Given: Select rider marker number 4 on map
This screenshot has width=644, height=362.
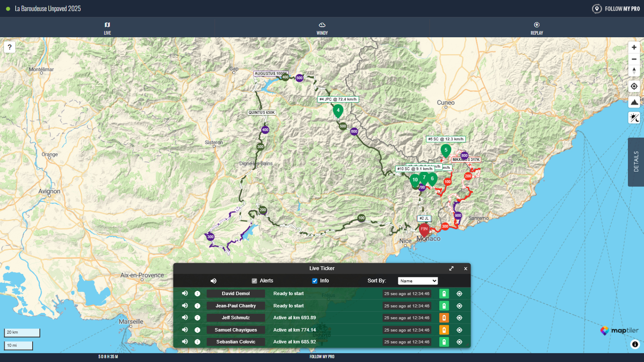Looking at the screenshot, I should click(x=338, y=111).
